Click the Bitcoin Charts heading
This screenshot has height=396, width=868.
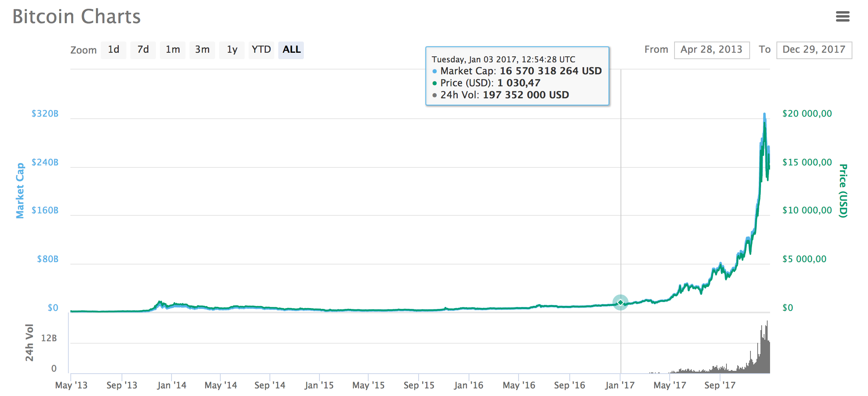tap(76, 16)
